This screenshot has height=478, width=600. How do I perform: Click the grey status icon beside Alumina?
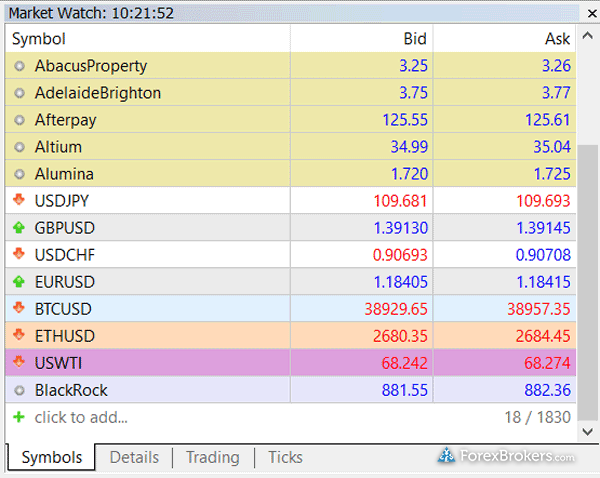click(x=19, y=174)
